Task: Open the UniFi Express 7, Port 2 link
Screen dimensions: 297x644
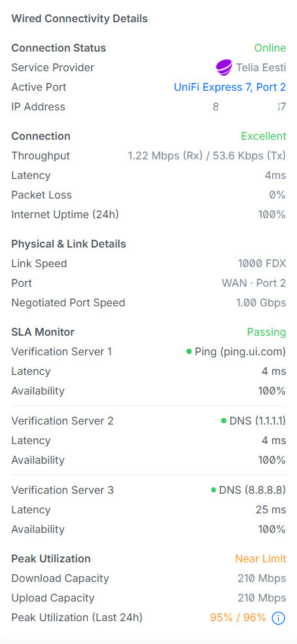Action: pyautogui.click(x=230, y=87)
